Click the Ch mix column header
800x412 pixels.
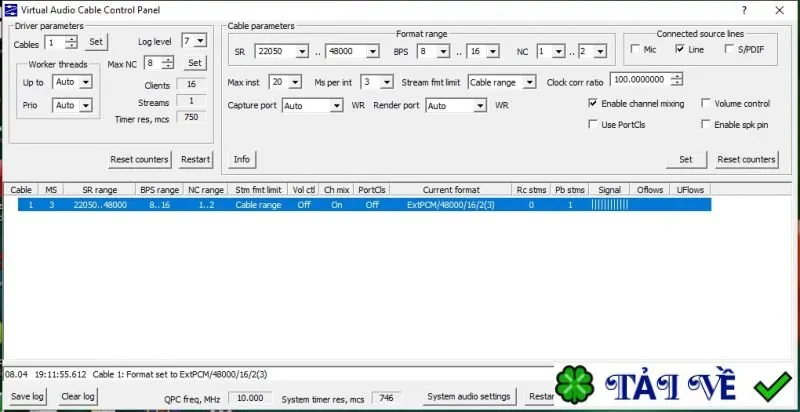pyautogui.click(x=337, y=190)
